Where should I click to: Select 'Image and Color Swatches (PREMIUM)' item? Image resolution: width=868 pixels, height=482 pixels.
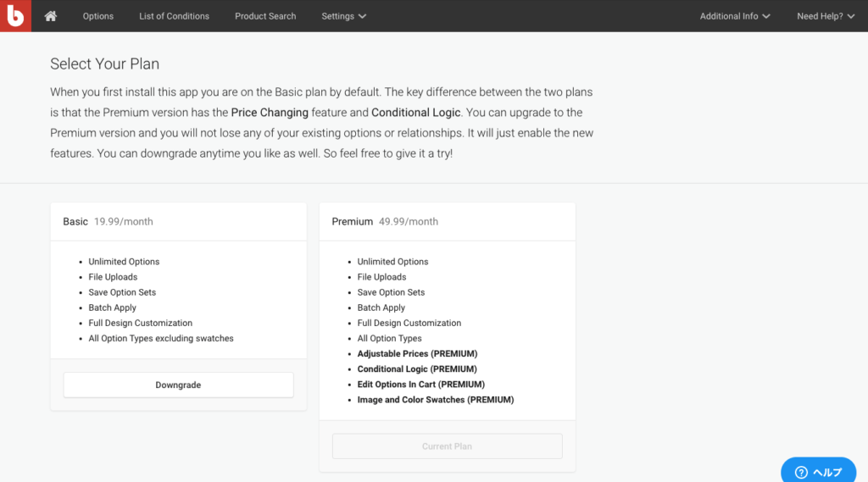click(435, 399)
